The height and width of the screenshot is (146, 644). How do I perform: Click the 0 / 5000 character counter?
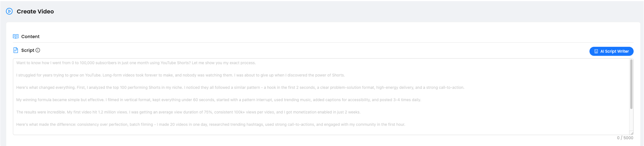click(625, 138)
